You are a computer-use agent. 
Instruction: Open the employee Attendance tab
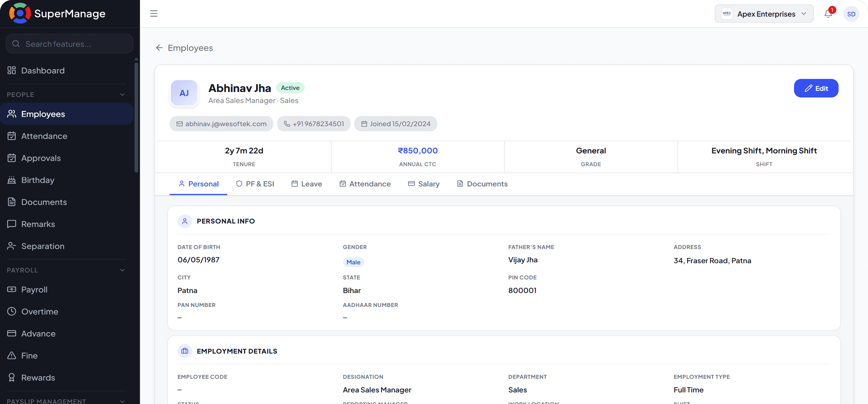tap(365, 184)
